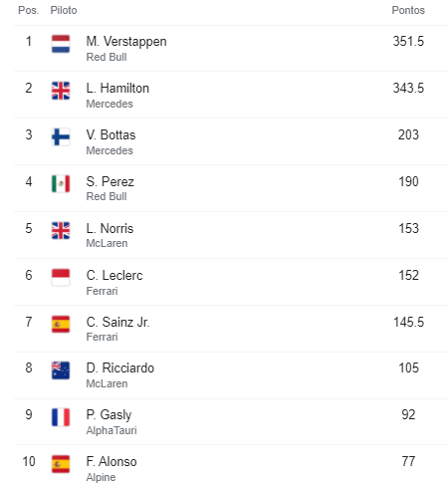This screenshot has width=448, height=488.
Task: Click the Finland flag beside V. Bottas
Action: tap(61, 137)
